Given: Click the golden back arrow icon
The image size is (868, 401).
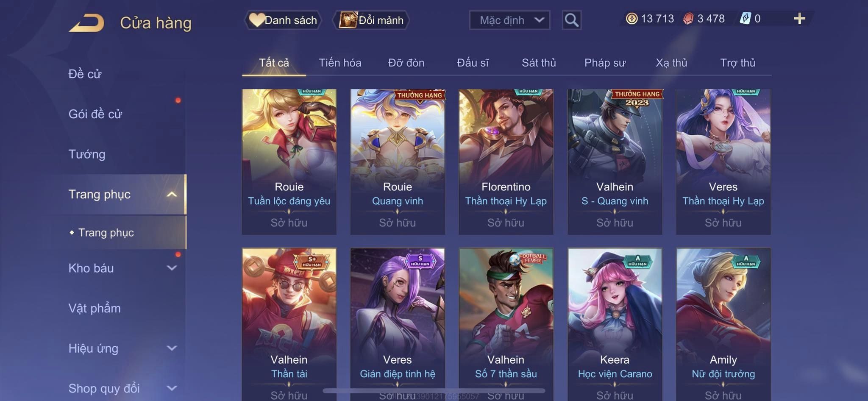Looking at the screenshot, I should [x=87, y=23].
